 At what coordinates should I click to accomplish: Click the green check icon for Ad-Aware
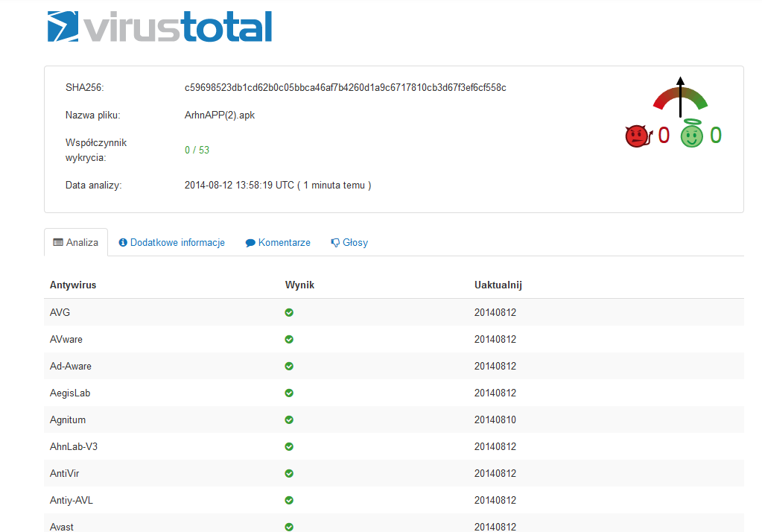pyautogui.click(x=289, y=366)
